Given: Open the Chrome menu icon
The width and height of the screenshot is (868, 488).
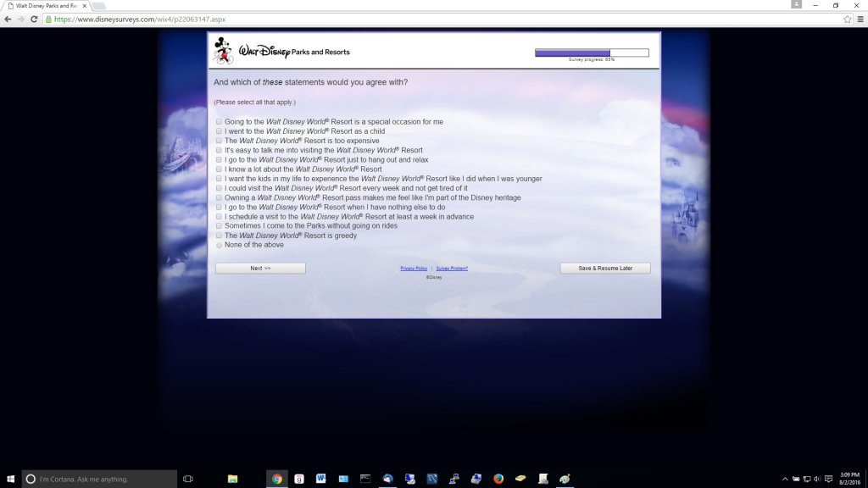Looking at the screenshot, I should pyautogui.click(x=860, y=19).
